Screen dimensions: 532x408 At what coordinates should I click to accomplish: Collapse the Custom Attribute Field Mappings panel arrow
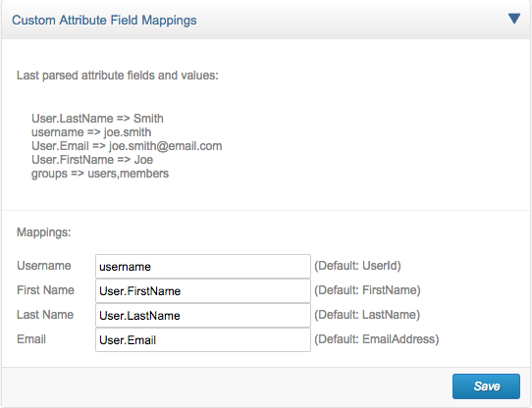coord(514,19)
